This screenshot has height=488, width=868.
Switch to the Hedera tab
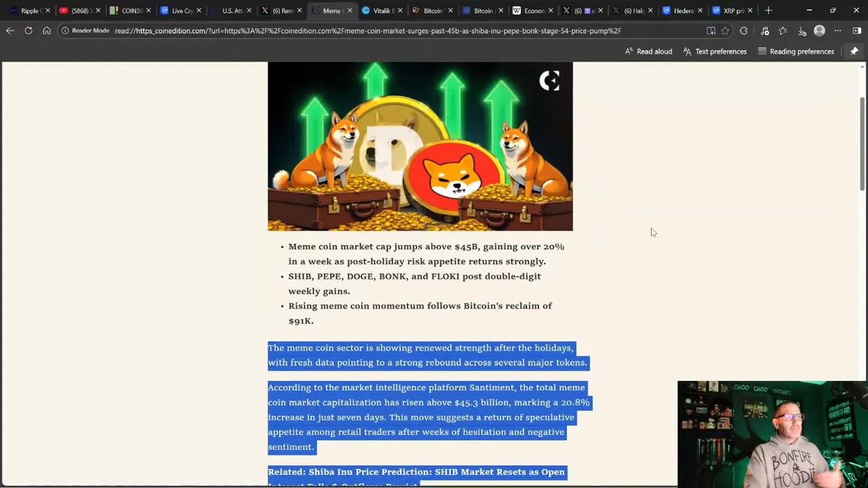[x=683, y=10]
